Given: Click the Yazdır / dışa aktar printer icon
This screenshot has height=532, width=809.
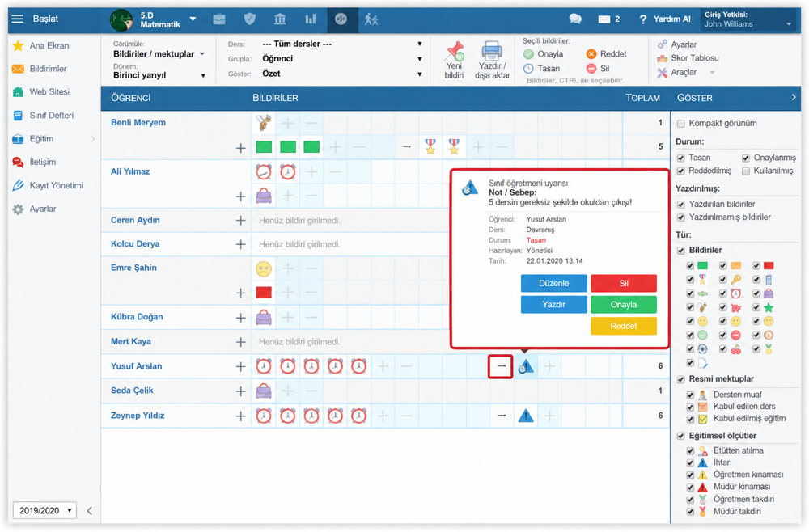Looking at the screenshot, I should [x=492, y=51].
